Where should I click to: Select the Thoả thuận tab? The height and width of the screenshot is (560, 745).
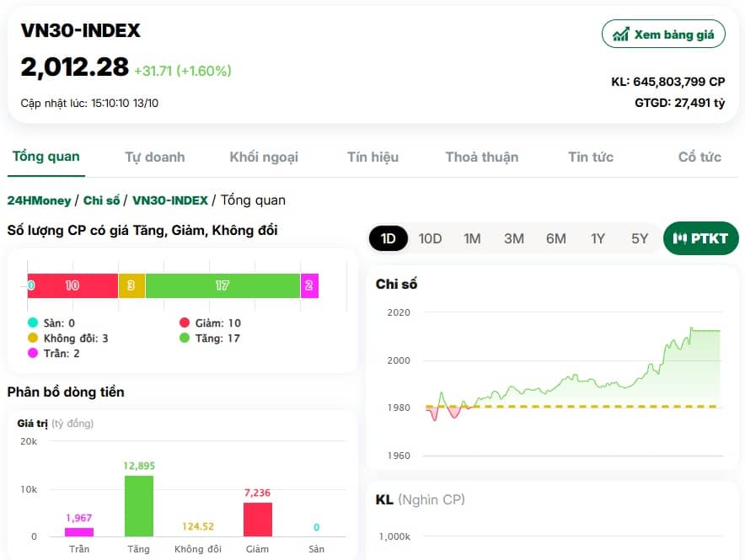(x=482, y=157)
